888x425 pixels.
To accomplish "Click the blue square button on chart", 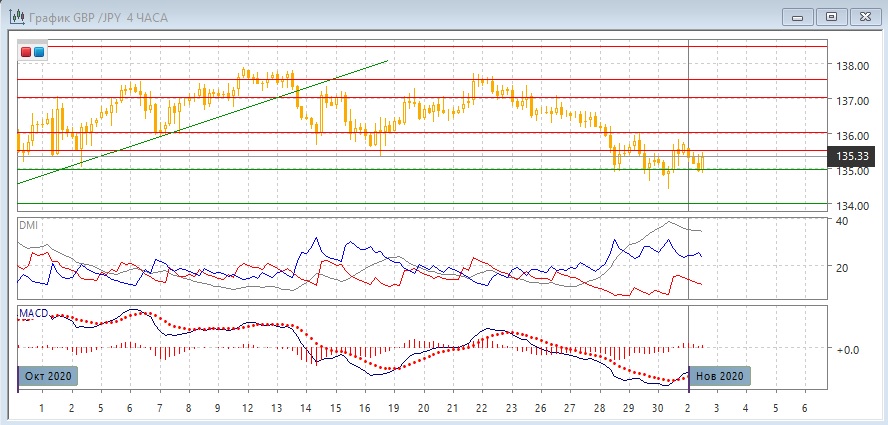I will (x=39, y=51).
